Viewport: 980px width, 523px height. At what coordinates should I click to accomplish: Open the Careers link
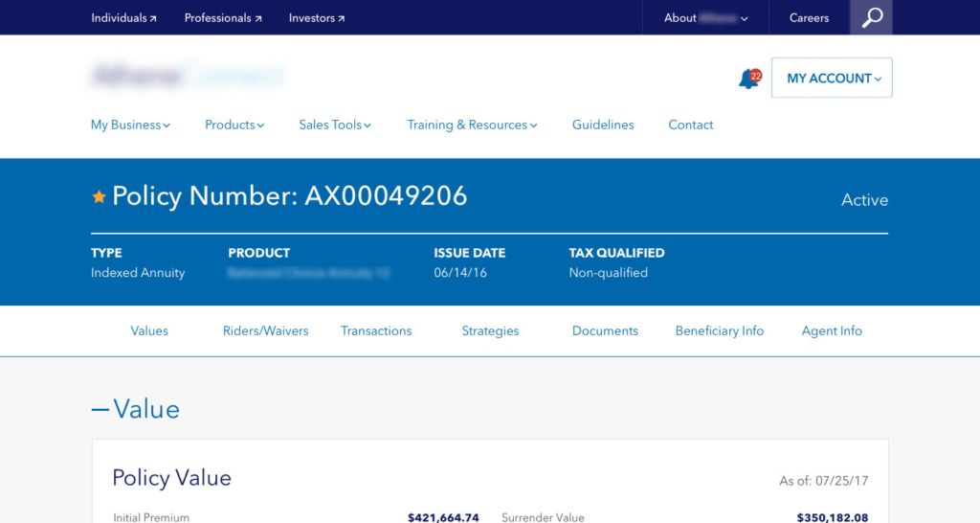[809, 17]
